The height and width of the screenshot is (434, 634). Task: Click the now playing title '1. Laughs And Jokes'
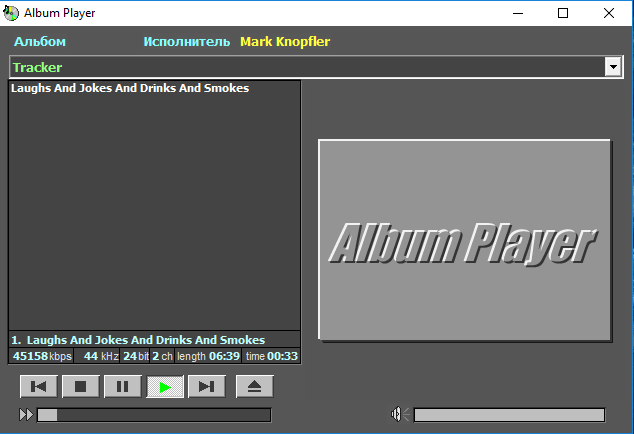pyautogui.click(x=138, y=340)
